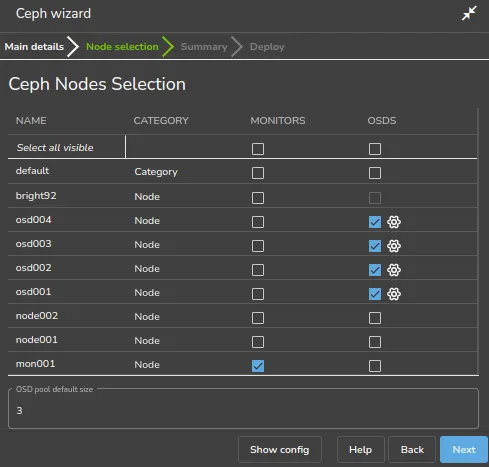
Task: Tick Monitors checkbox for osd004
Action: coord(258,222)
